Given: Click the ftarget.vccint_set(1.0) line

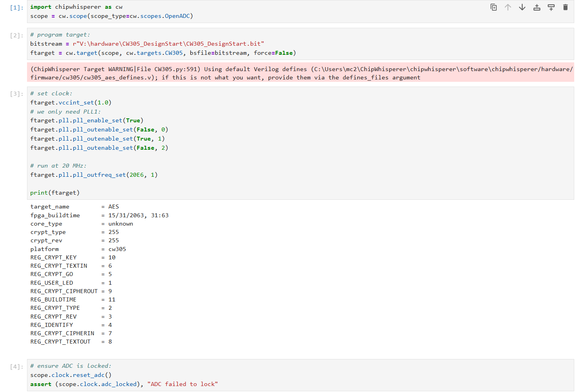Looking at the screenshot, I should [x=71, y=102].
